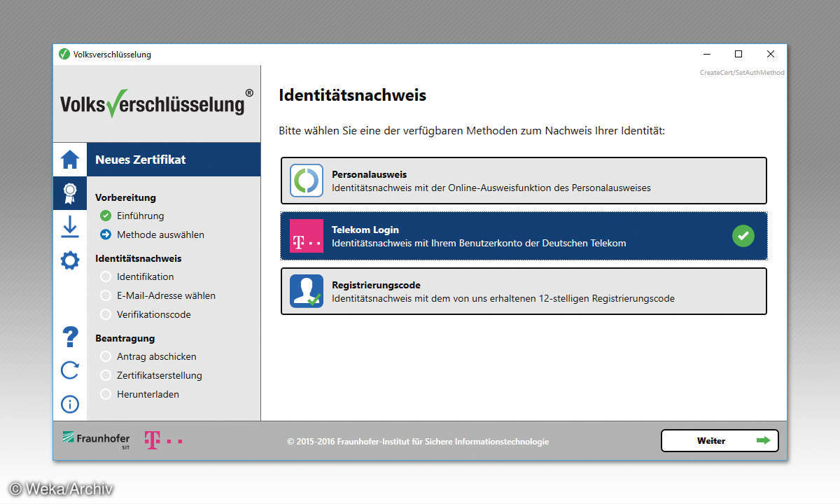Click the Fraunhofer SIT logo
This screenshot has width=840, height=504.
click(96, 440)
